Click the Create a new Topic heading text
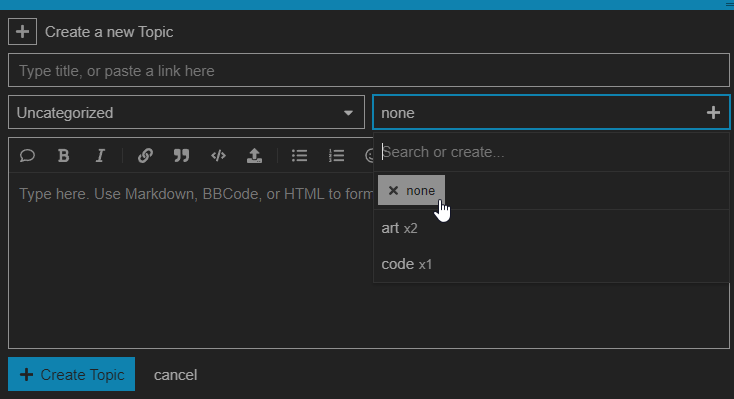 pyautogui.click(x=109, y=32)
